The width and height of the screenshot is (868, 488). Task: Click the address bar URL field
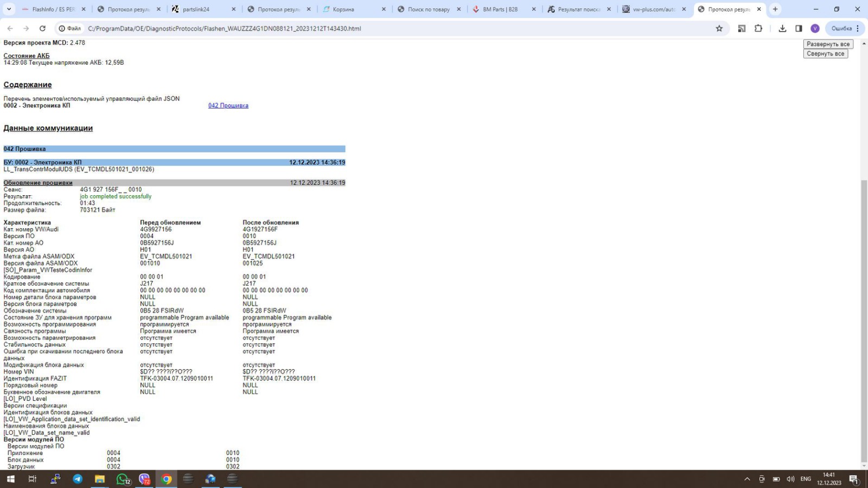pyautogui.click(x=380, y=28)
